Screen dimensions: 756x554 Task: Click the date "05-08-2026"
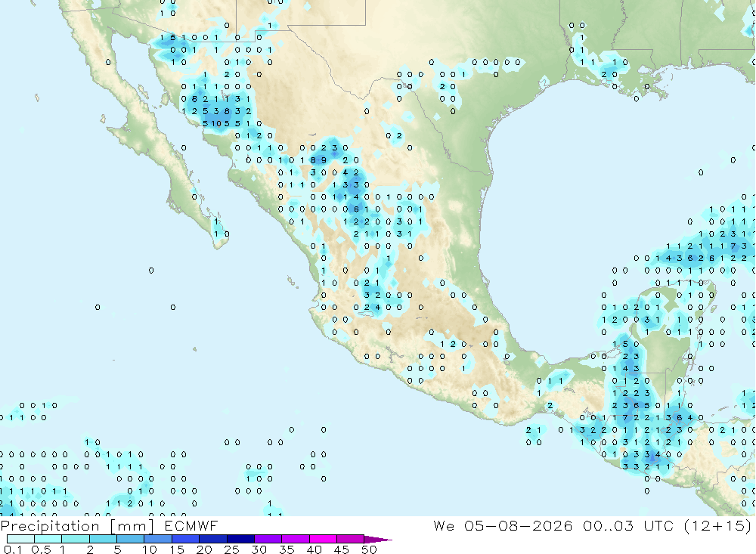[519, 525]
